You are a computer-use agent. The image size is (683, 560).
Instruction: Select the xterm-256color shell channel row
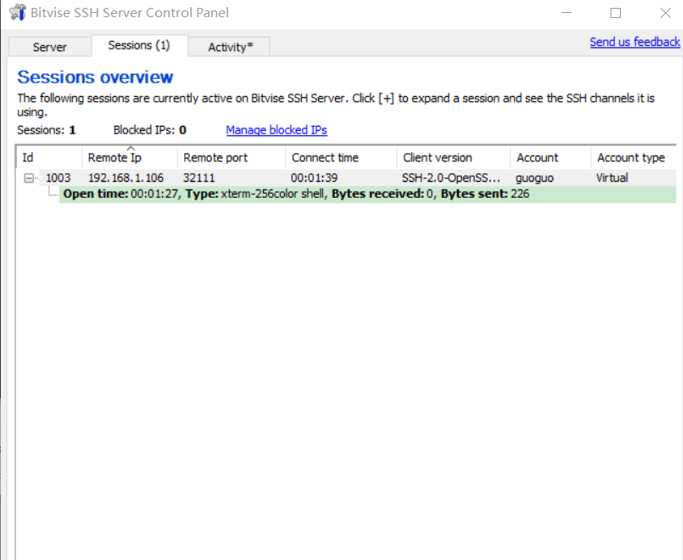click(367, 194)
